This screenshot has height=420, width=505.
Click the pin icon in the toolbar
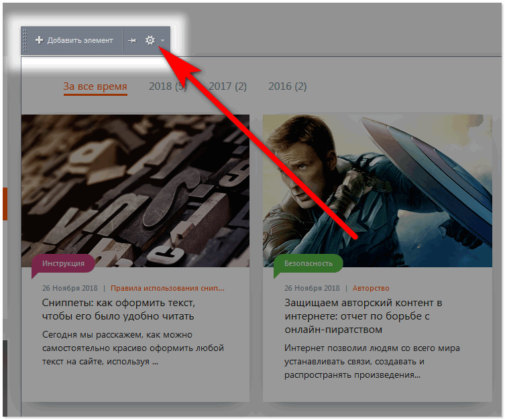pyautogui.click(x=131, y=40)
